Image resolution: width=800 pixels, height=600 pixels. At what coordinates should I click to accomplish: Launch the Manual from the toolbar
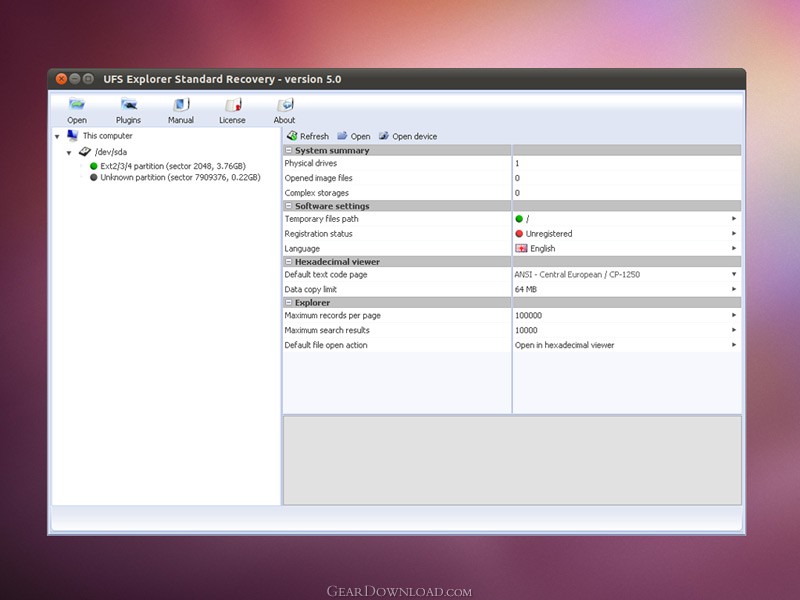click(181, 111)
